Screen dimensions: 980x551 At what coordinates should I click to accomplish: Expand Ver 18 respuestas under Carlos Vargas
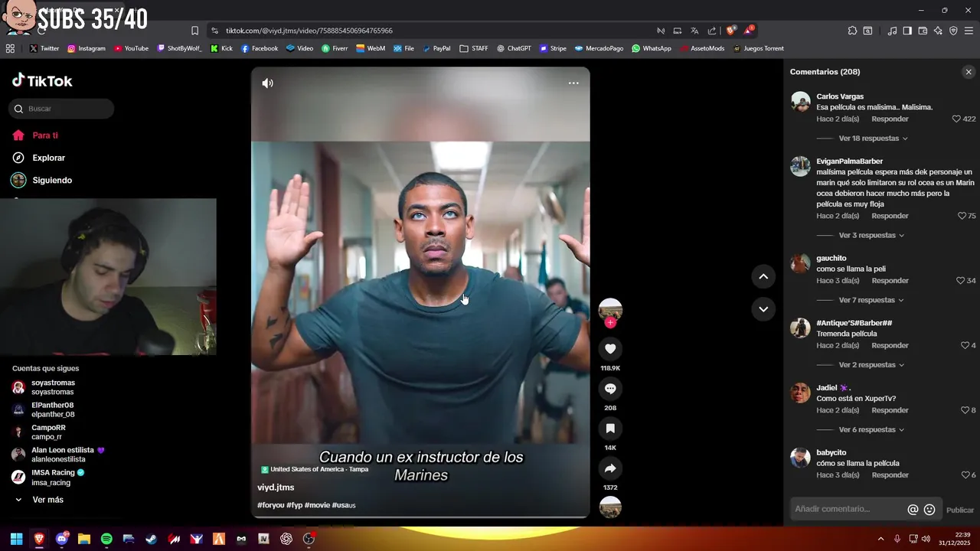coord(873,139)
